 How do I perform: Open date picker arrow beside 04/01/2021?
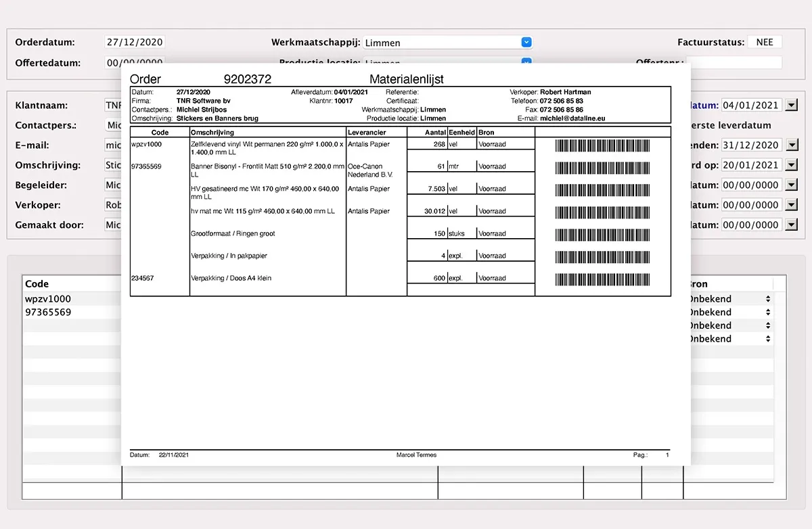click(x=791, y=105)
